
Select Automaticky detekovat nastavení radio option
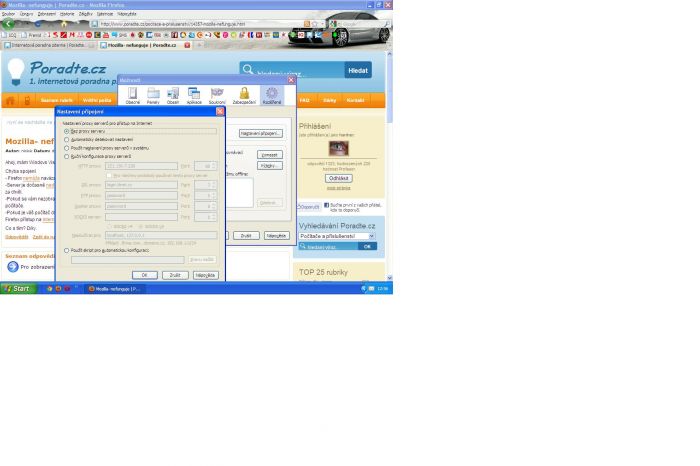[x=67, y=140]
